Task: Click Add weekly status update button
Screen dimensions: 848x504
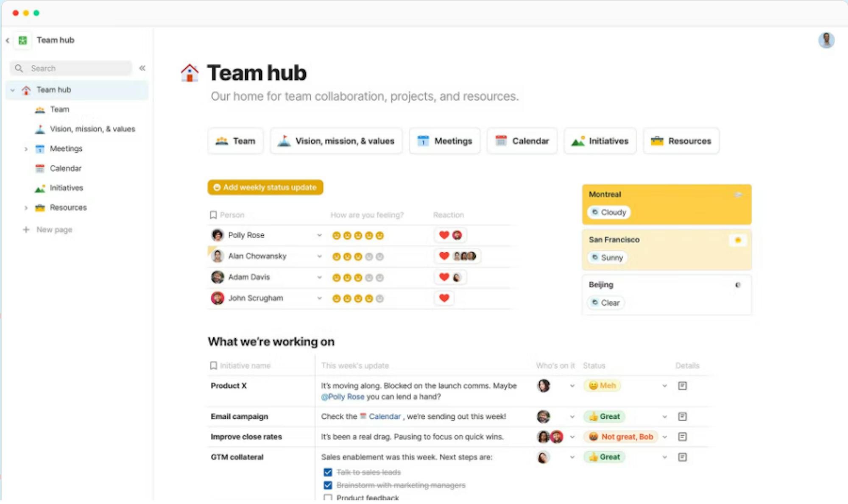Action: click(265, 187)
